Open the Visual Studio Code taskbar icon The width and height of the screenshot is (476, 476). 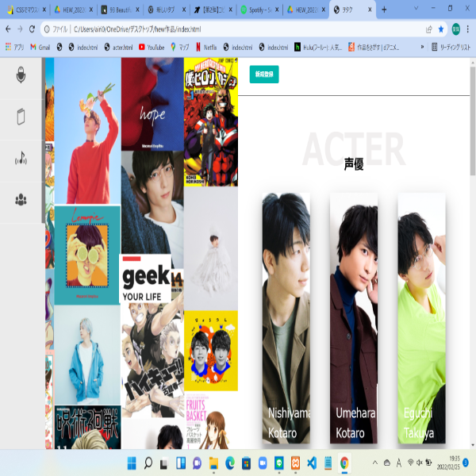312,463
